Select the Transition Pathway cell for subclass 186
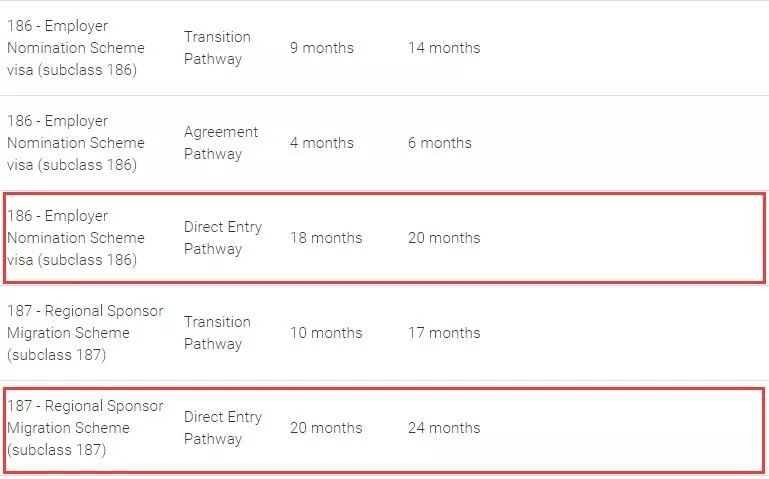The width and height of the screenshot is (769, 479). pyautogui.click(x=217, y=48)
